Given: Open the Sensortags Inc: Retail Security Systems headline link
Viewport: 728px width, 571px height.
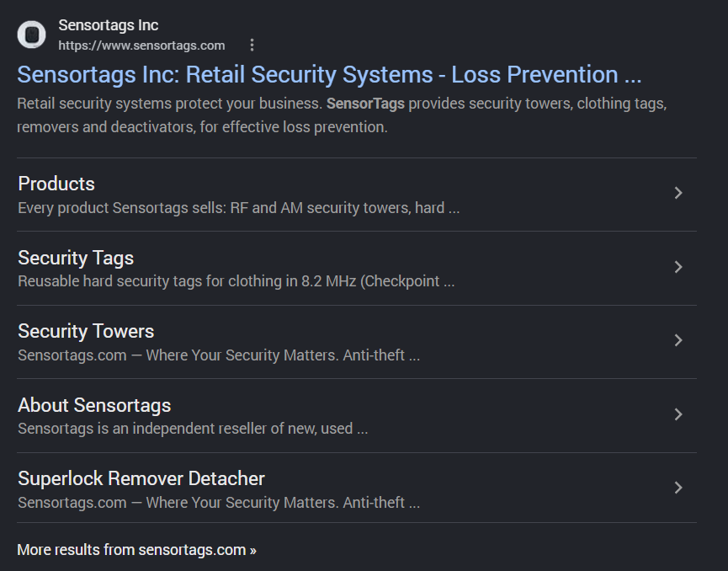Looking at the screenshot, I should tap(329, 74).
